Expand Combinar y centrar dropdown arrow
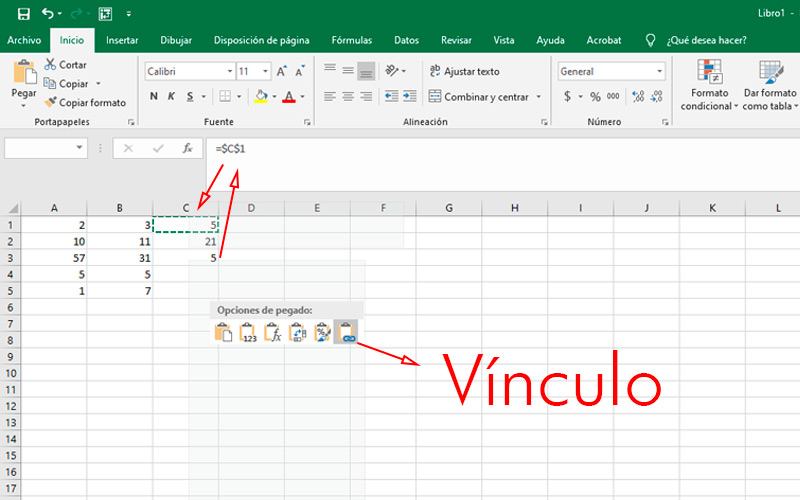The height and width of the screenshot is (500, 800). (539, 96)
